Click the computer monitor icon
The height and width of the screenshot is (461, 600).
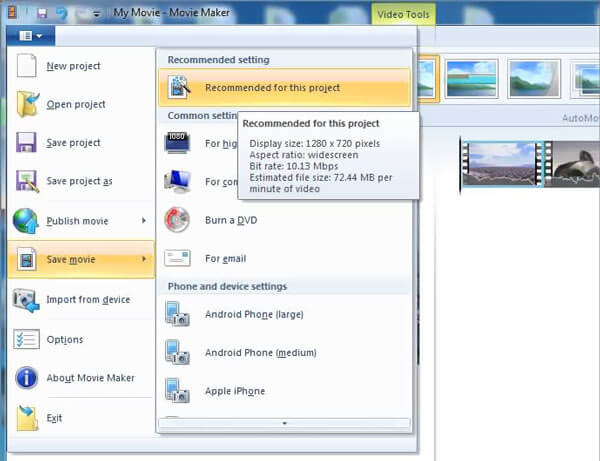[177, 181]
